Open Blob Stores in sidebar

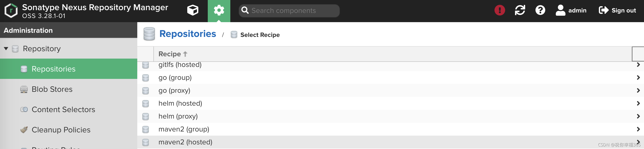click(x=52, y=89)
